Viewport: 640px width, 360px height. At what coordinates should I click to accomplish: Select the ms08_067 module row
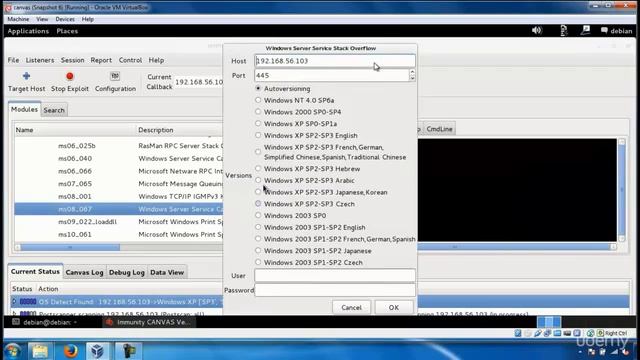coord(118,209)
